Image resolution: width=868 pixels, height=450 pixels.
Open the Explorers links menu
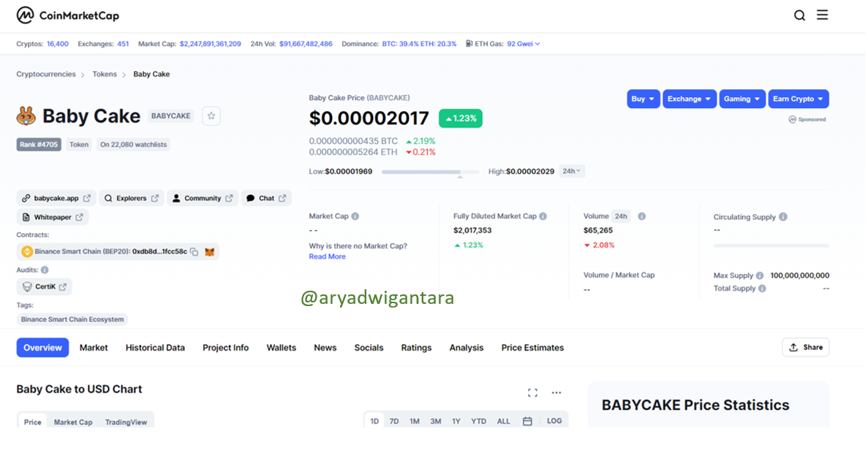(x=131, y=198)
